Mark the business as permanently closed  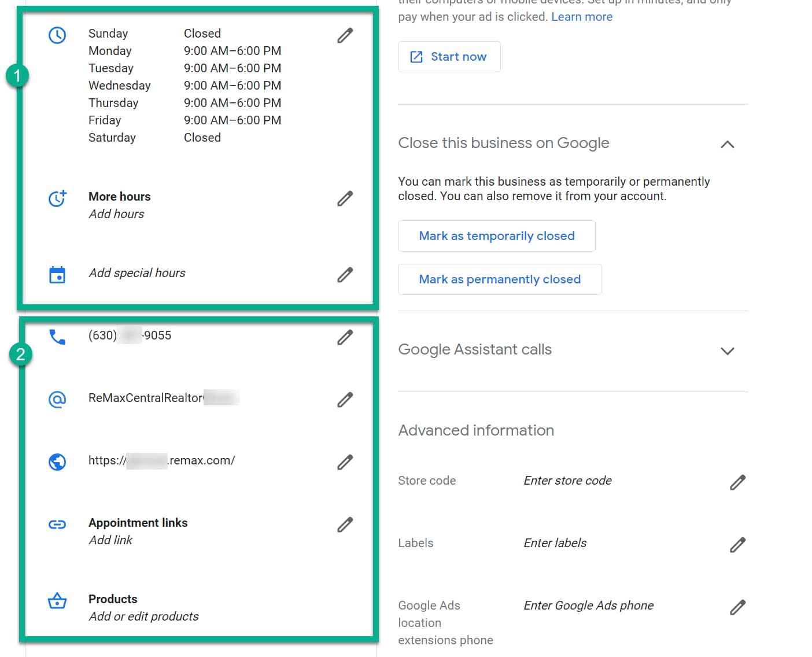pos(500,279)
